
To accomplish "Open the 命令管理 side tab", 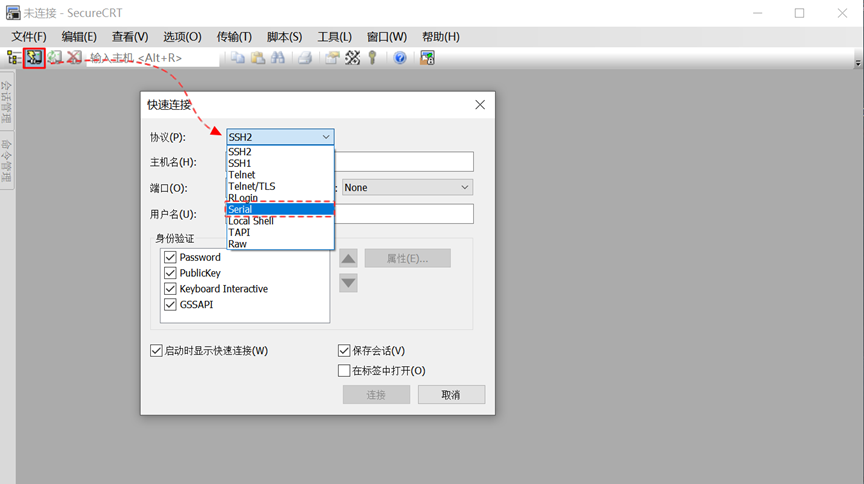I will click(7, 160).
